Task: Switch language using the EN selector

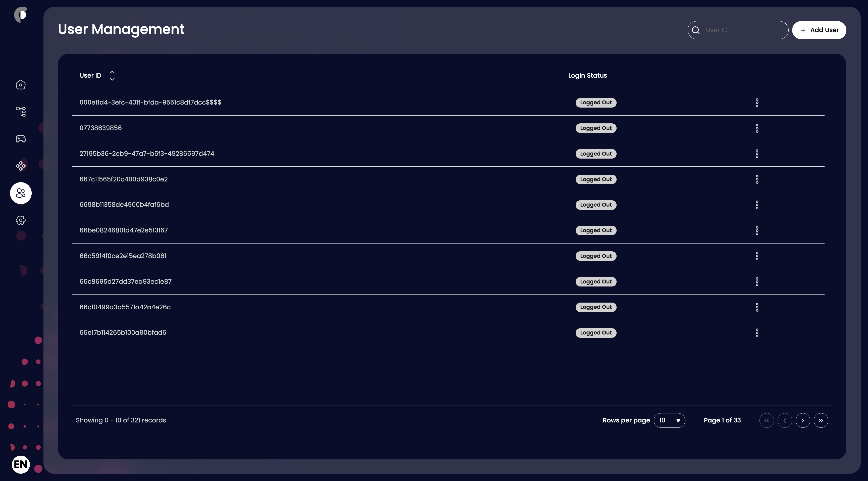Action: [21, 464]
